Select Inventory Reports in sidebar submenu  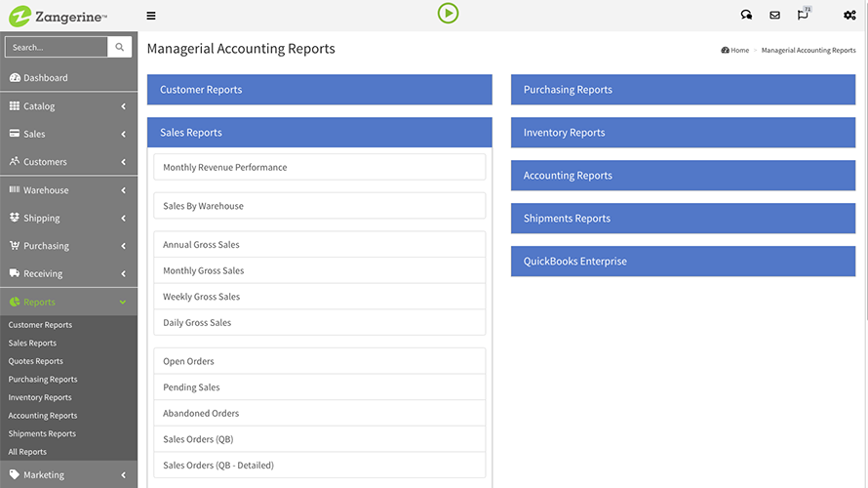tap(40, 397)
